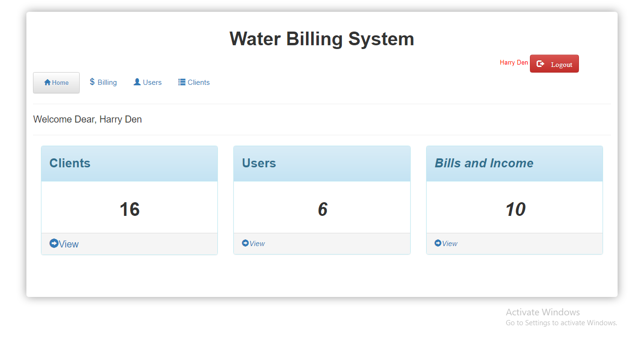This screenshot has height=362, width=644.
Task: Switch to the Billing tab
Action: [107, 82]
